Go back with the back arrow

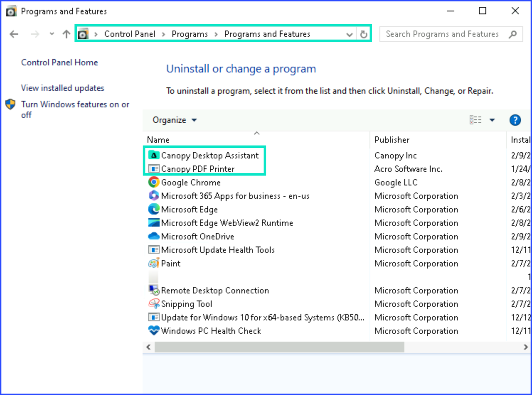click(14, 34)
